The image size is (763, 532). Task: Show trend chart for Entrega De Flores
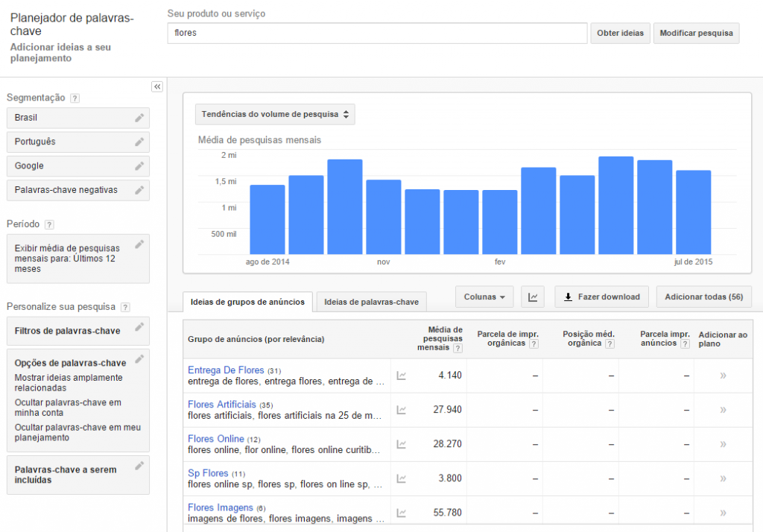402,376
